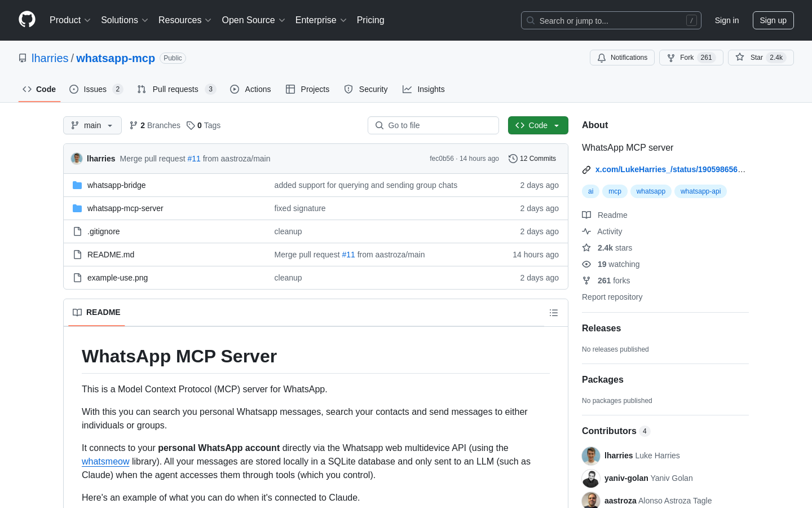This screenshot has width=812, height=508.
Task: Open the Readme link in About
Action: pyautogui.click(x=604, y=215)
